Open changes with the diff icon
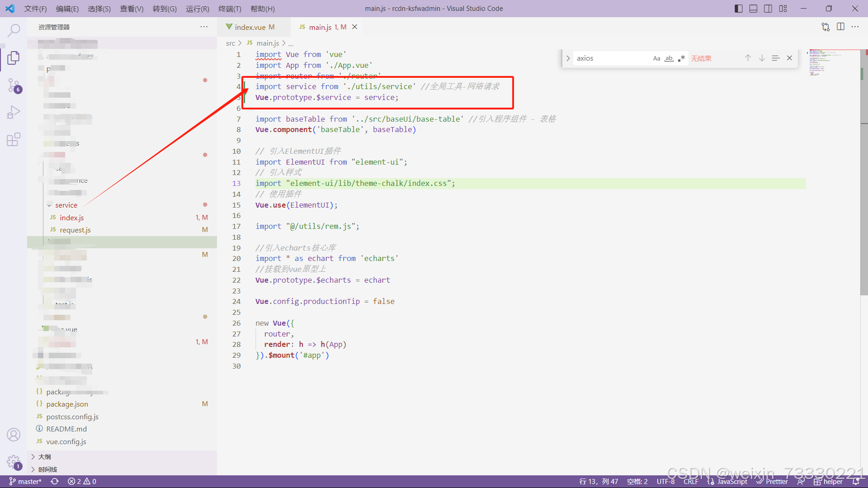 pyautogui.click(x=826, y=27)
